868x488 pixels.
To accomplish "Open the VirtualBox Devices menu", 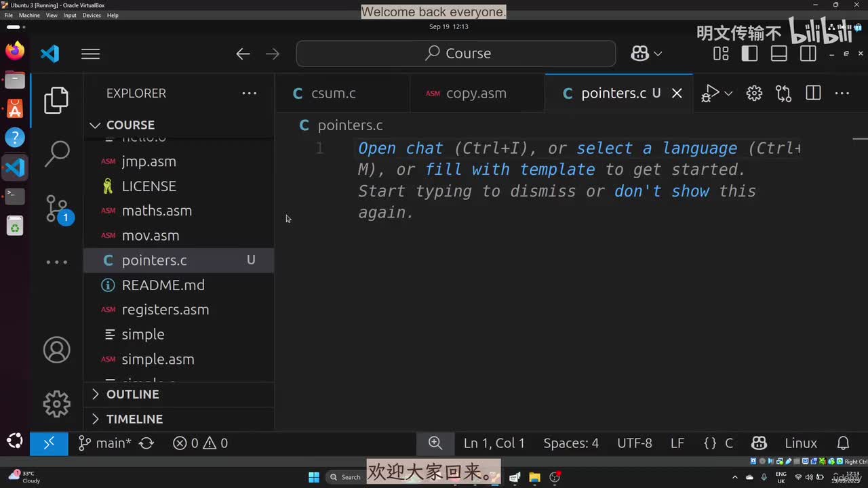I will [92, 15].
